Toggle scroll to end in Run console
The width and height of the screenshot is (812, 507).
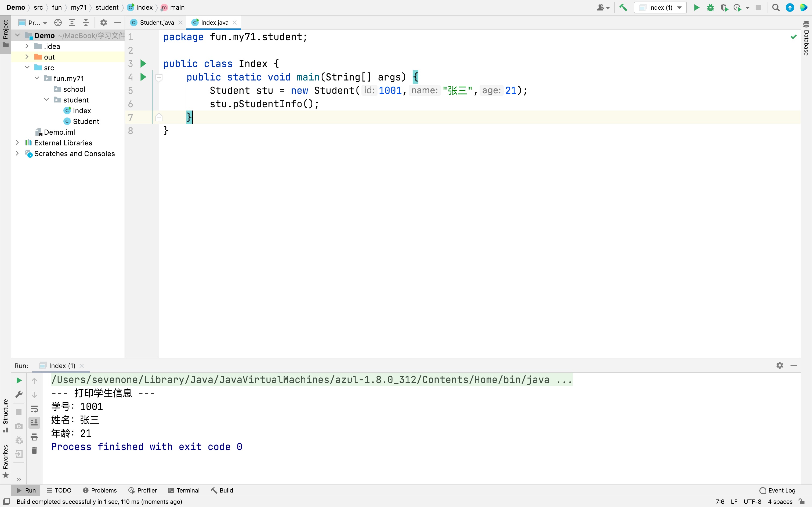coord(34,422)
